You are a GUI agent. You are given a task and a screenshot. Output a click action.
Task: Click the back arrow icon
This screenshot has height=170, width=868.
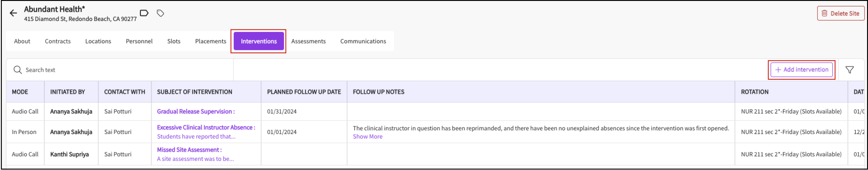click(x=13, y=13)
